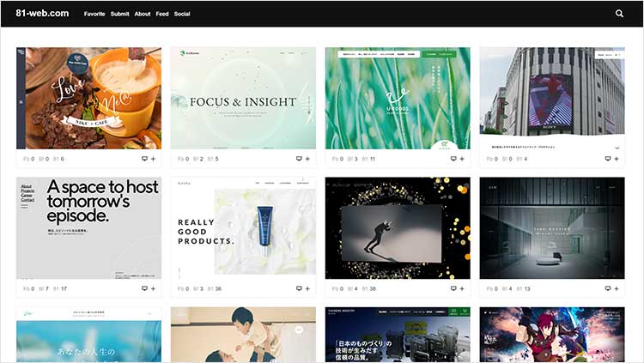Open the Social menu item

[182, 14]
